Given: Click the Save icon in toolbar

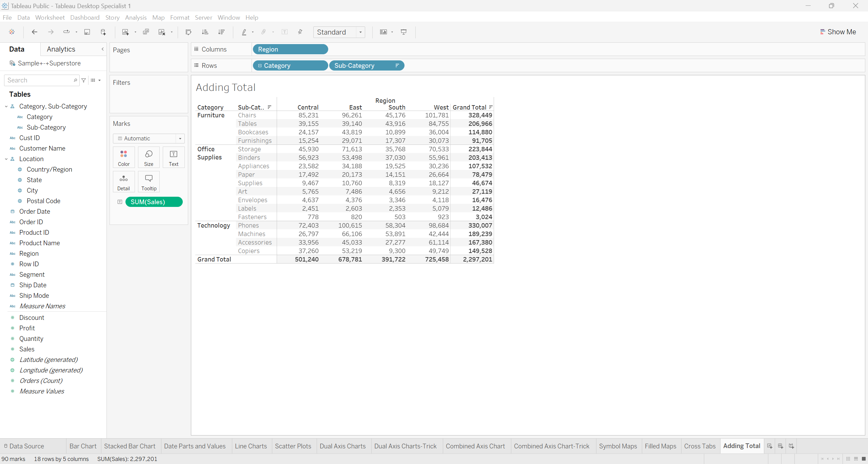Looking at the screenshot, I should pyautogui.click(x=87, y=32).
